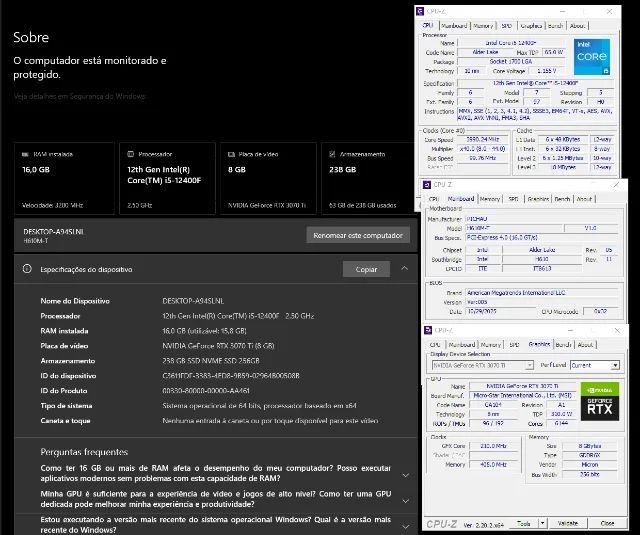Image resolution: width=640 pixels, height=535 pixels.
Task: Click 238 GB SSD NVME SSD 256GB value
Action: point(211,361)
